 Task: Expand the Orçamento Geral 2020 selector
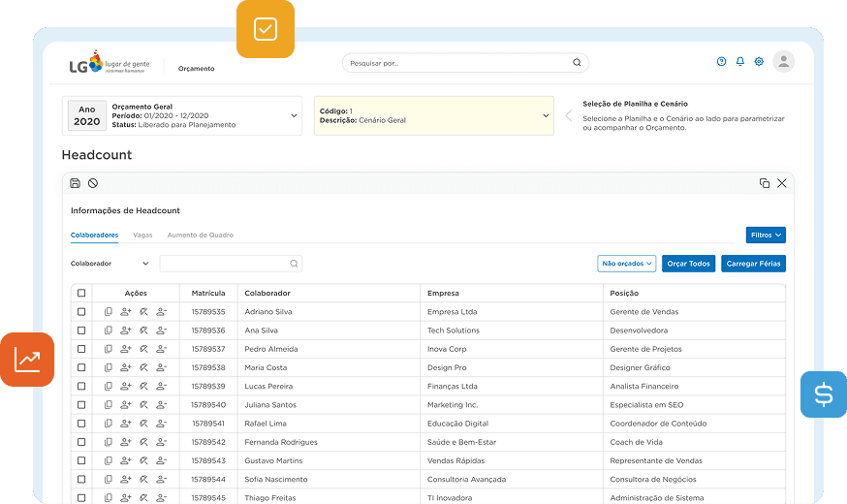click(294, 115)
